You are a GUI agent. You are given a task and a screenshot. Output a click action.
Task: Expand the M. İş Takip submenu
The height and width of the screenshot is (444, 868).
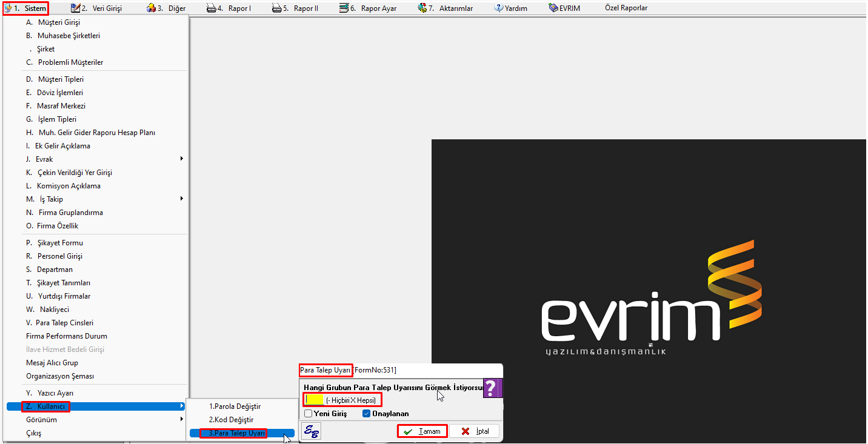pyautogui.click(x=97, y=199)
